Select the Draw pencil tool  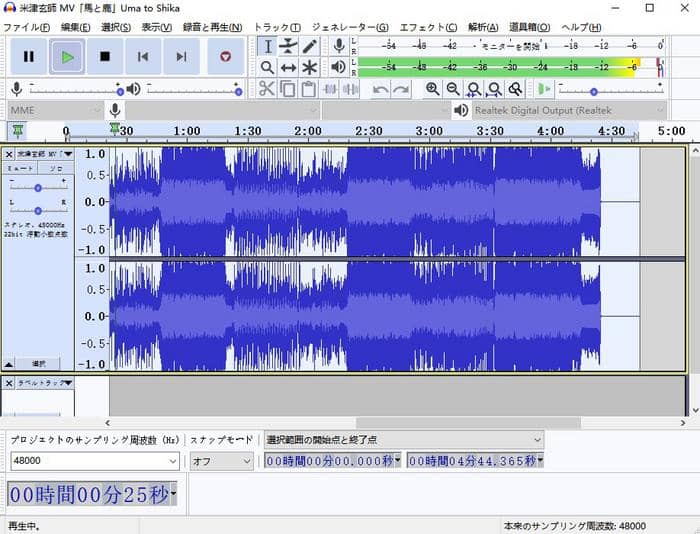pos(310,46)
